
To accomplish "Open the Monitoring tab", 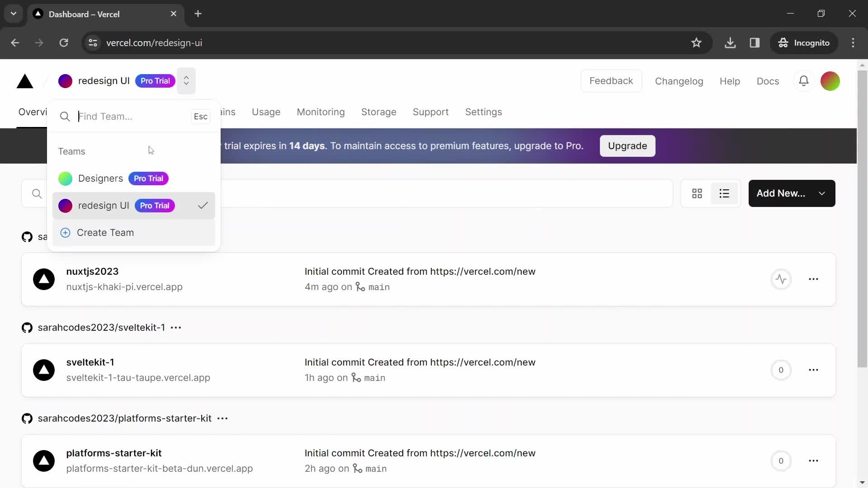I will [x=321, y=112].
